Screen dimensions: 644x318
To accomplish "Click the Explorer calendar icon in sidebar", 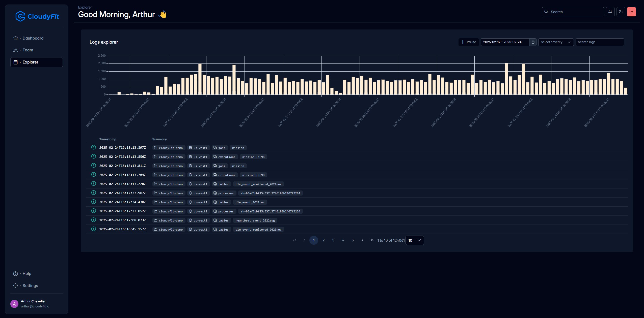I will click(16, 62).
